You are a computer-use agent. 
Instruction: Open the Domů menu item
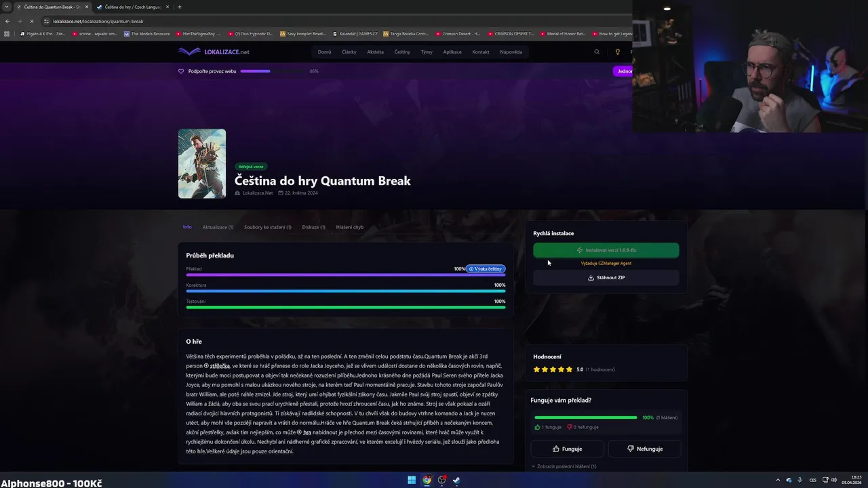coord(325,52)
